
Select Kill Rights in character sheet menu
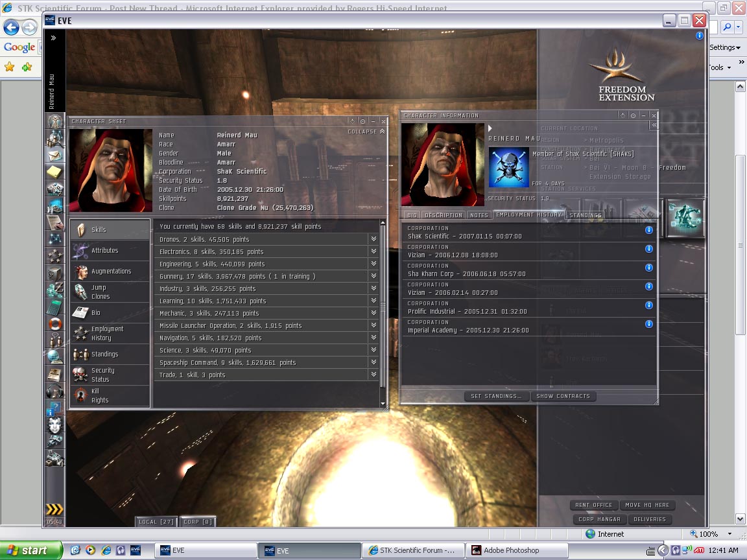point(110,396)
